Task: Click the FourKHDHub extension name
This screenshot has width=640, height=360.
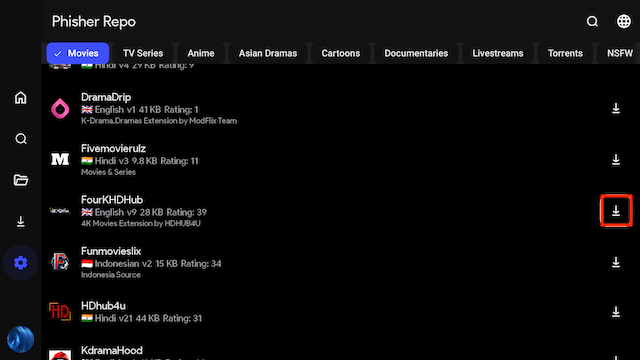Action: coord(112,200)
